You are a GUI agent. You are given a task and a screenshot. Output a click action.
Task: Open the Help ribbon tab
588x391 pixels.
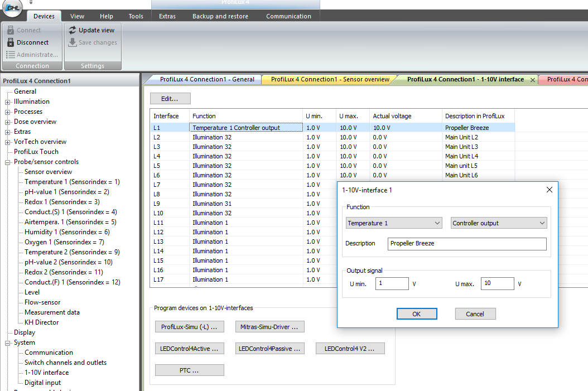pyautogui.click(x=107, y=16)
